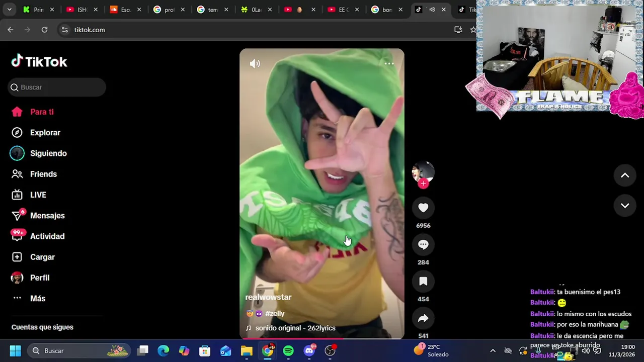644x362 pixels.
Task: Open Copilot from the taskbar
Action: click(x=184, y=350)
